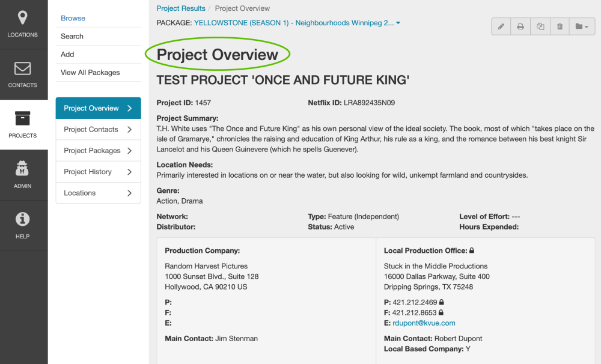Open the Locations section in the dark sidebar
Viewport: 601px width, 364px height.
coord(23,25)
